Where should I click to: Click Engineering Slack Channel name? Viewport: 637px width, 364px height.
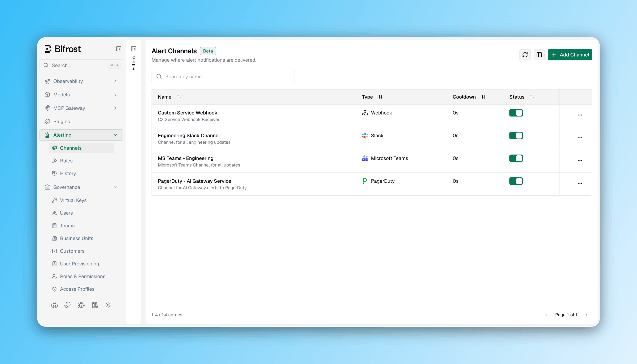point(189,135)
